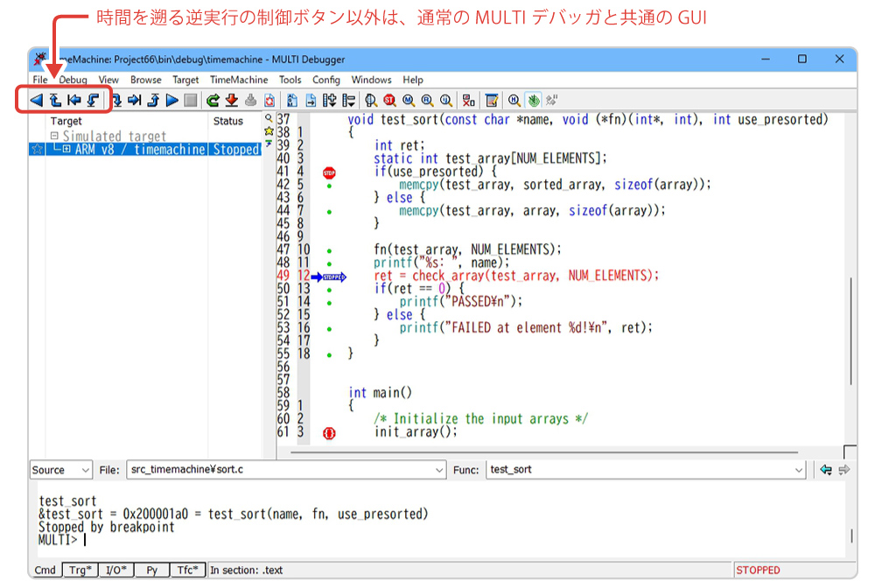The image size is (875, 588).
Task: Switch to the Cmd pane tab
Action: click(45, 570)
